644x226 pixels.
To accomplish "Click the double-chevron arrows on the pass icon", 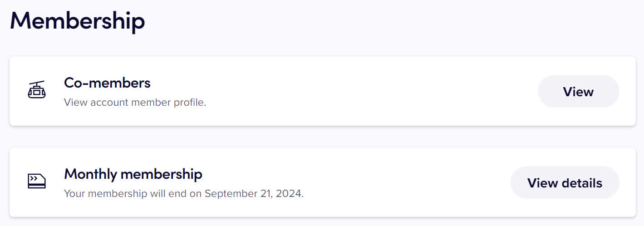I will (34, 178).
